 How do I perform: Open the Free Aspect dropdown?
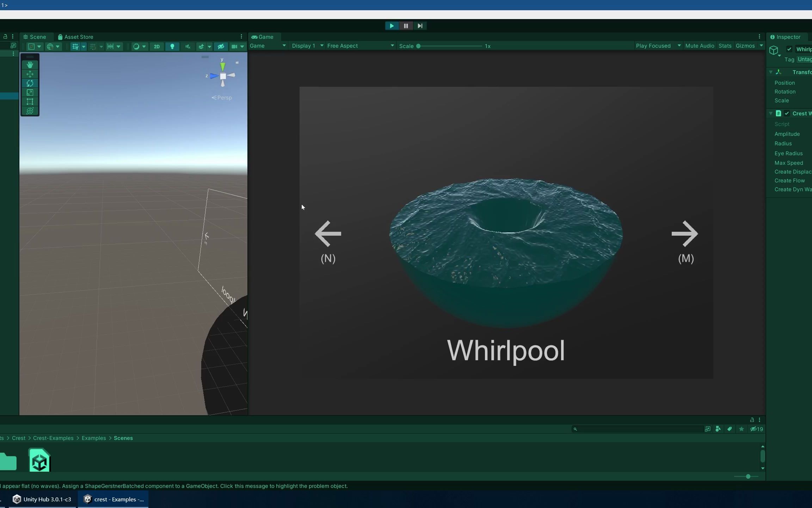click(x=360, y=46)
